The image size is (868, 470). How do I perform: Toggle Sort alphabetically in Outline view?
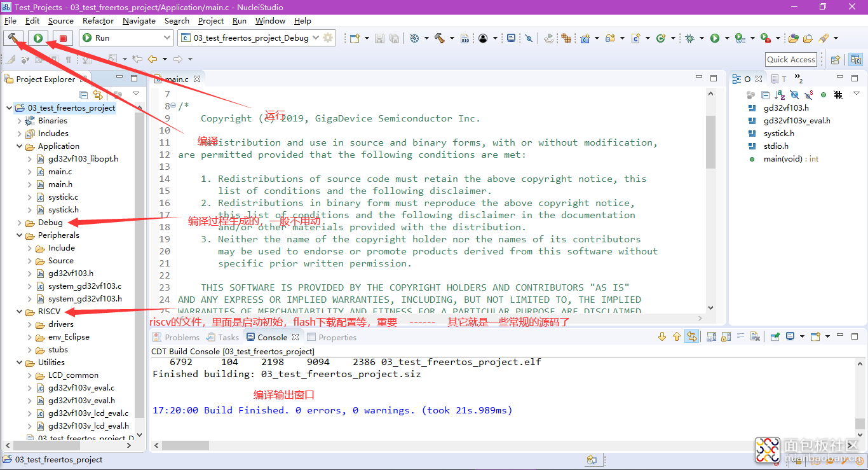pos(780,95)
